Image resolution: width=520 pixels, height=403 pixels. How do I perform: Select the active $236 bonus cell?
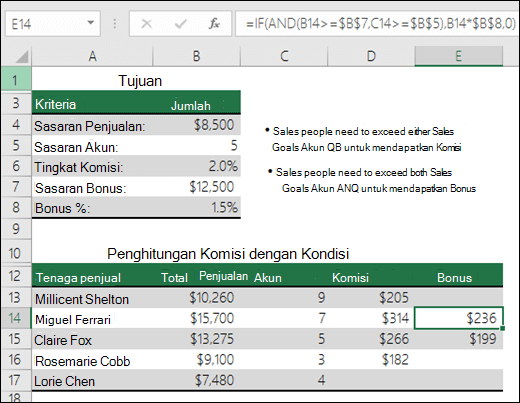pyautogui.click(x=459, y=318)
